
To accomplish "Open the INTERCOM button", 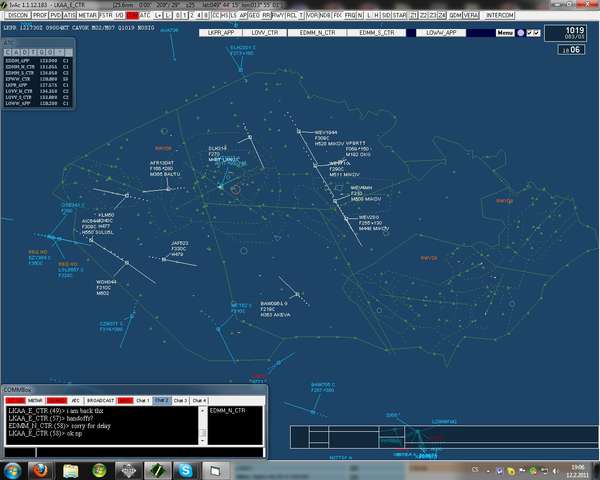I will pyautogui.click(x=500, y=15).
